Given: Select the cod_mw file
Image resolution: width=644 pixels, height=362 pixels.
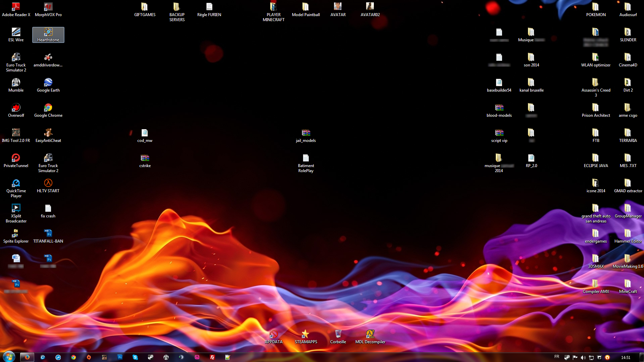Looking at the screenshot, I should click(145, 135).
